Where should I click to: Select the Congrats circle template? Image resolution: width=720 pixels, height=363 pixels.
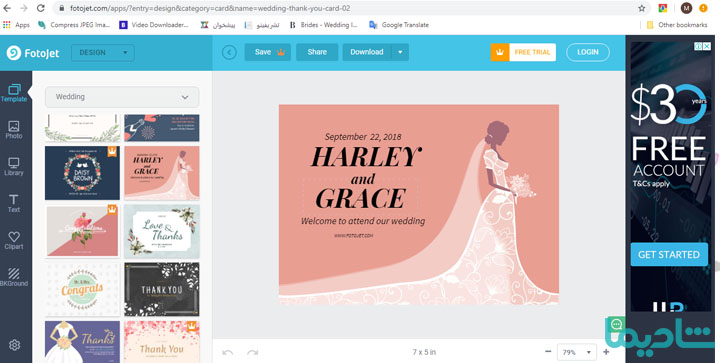82,289
